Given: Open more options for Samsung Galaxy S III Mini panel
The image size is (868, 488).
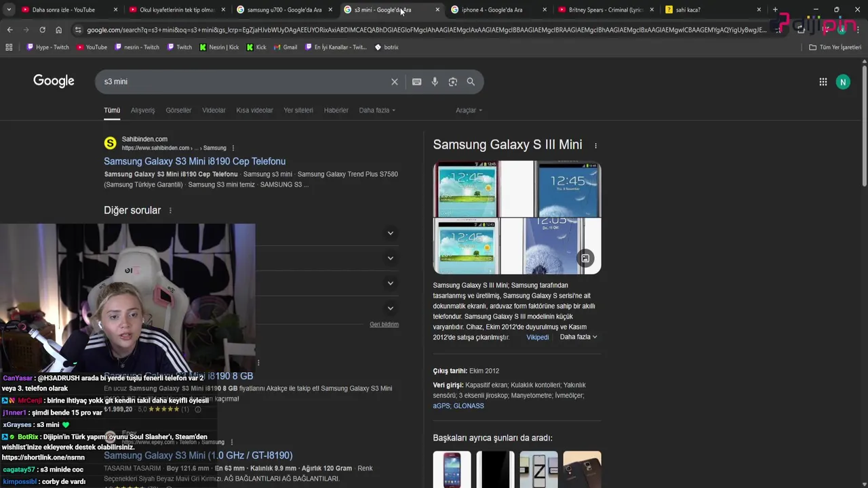Looking at the screenshot, I should [x=595, y=145].
